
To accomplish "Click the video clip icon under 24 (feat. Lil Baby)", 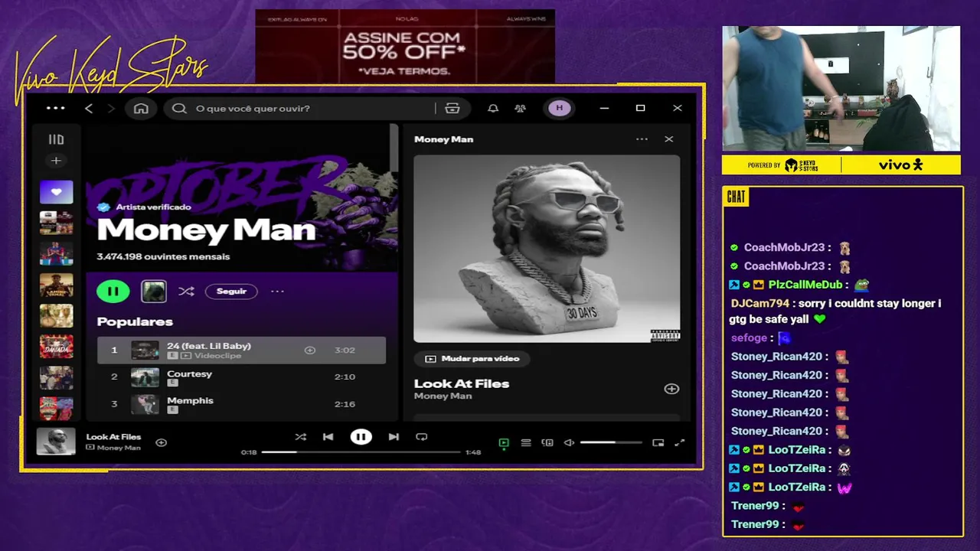I will click(x=186, y=356).
